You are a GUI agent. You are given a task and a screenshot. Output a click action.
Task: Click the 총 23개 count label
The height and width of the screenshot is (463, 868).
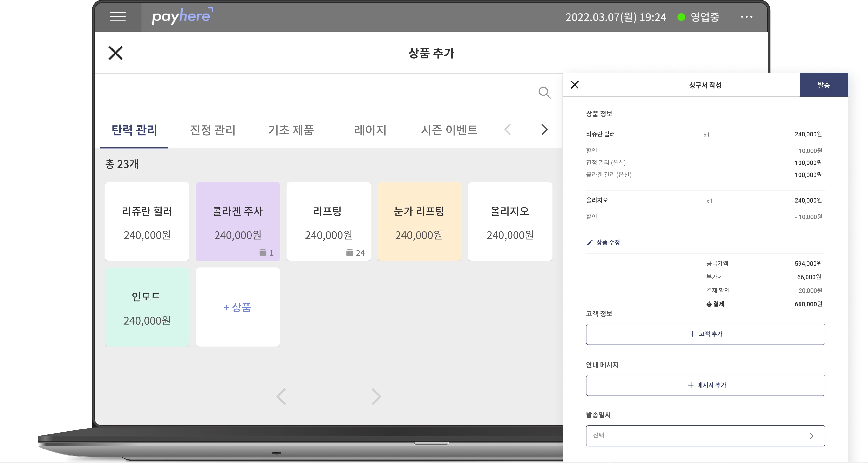point(122,164)
